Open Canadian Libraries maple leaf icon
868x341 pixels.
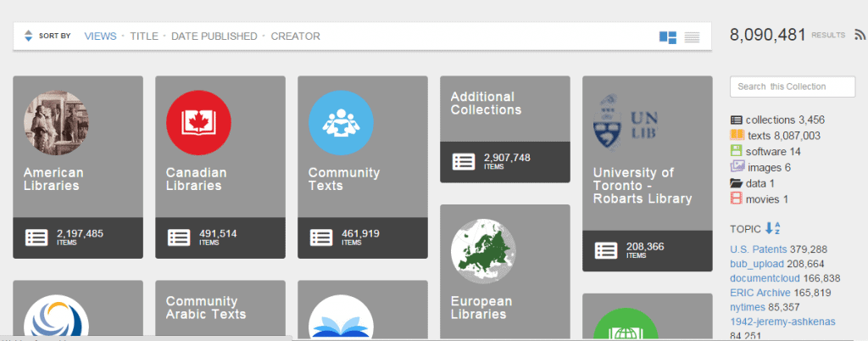[198, 124]
